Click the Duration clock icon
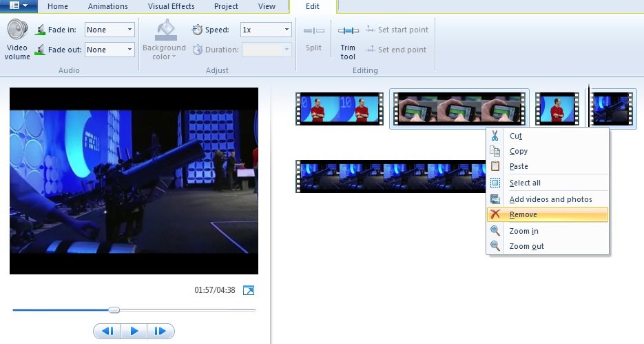 [198, 50]
